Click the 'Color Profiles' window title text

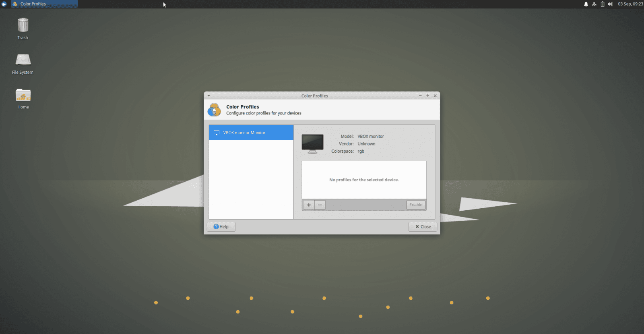click(x=315, y=96)
